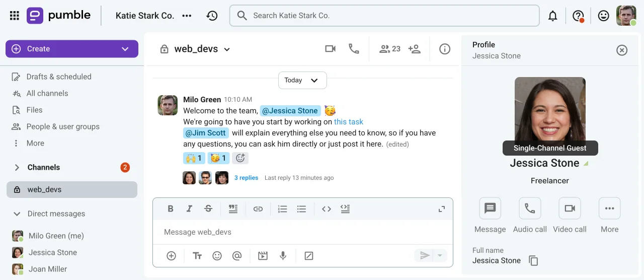Viewport: 644px width, 280px height.
Task: Insert a mention with @ icon
Action: [x=237, y=256]
